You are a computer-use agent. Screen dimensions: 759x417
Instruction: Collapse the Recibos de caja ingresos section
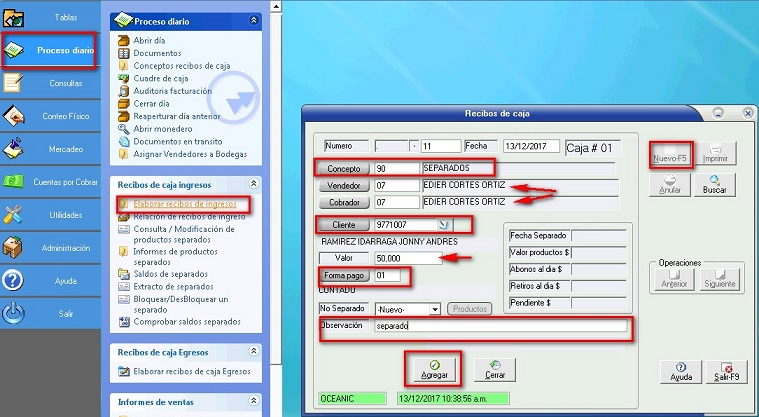point(253,184)
